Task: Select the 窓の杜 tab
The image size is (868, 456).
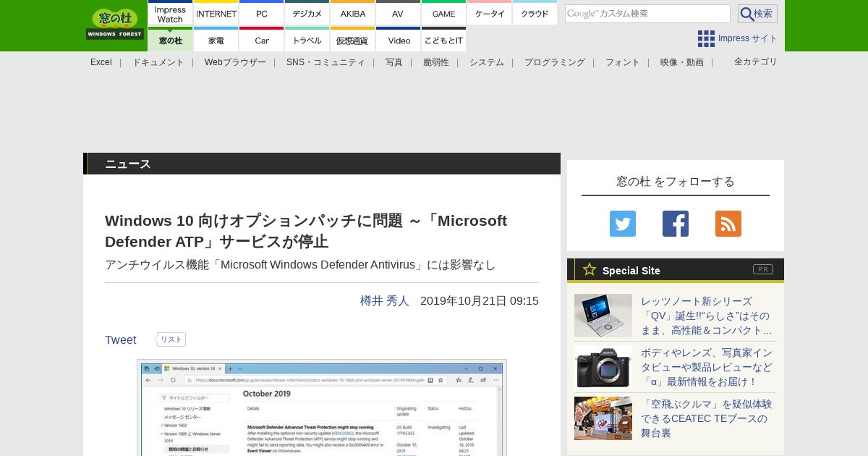Action: [170, 40]
